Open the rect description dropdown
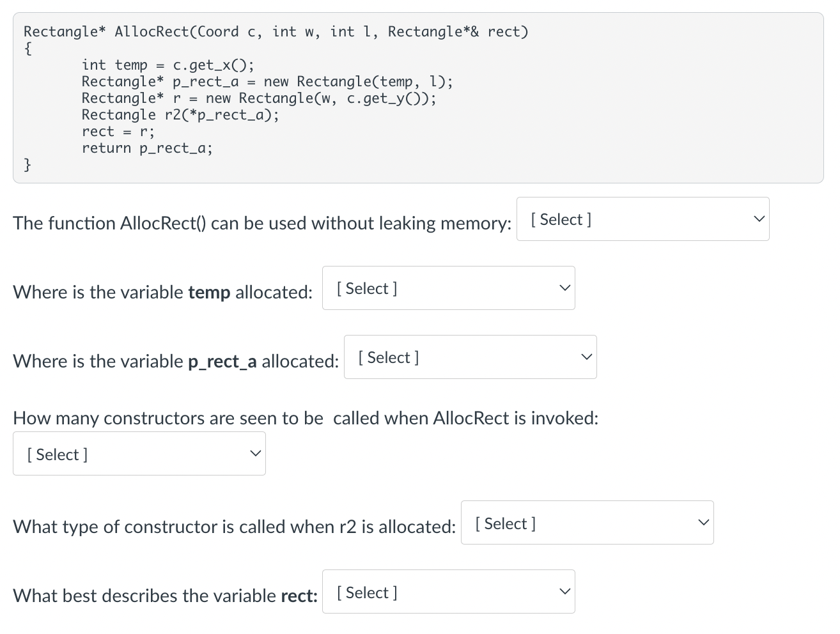840x634 pixels. [x=448, y=591]
